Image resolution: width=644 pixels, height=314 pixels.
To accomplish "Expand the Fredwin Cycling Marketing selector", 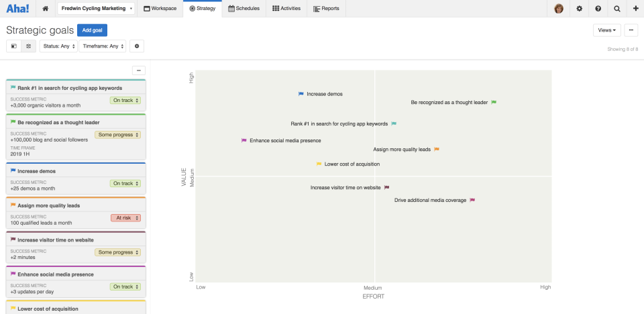I will 96,9.
